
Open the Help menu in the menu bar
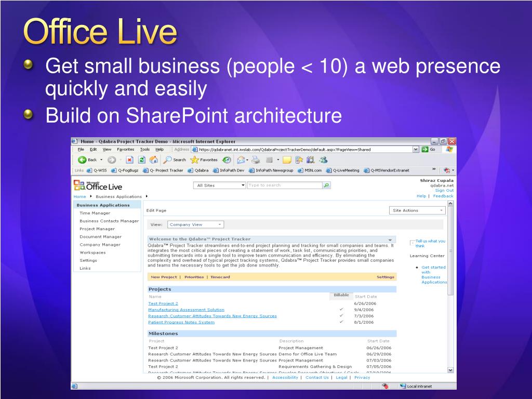coord(159,149)
